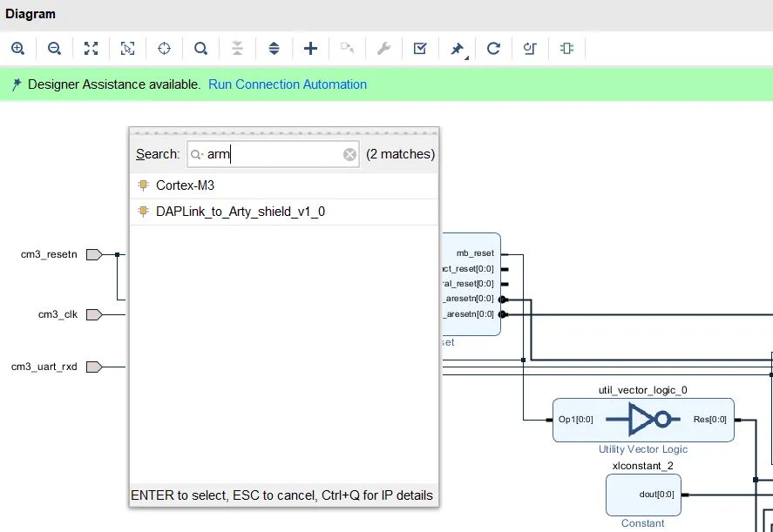
Task: Open the Search magnifier tool in toolbar
Action: click(200, 48)
